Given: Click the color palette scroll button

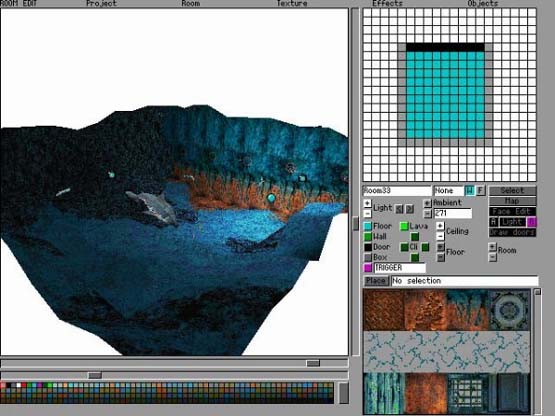Looking at the screenshot, I should pyautogui.click(x=344, y=393).
